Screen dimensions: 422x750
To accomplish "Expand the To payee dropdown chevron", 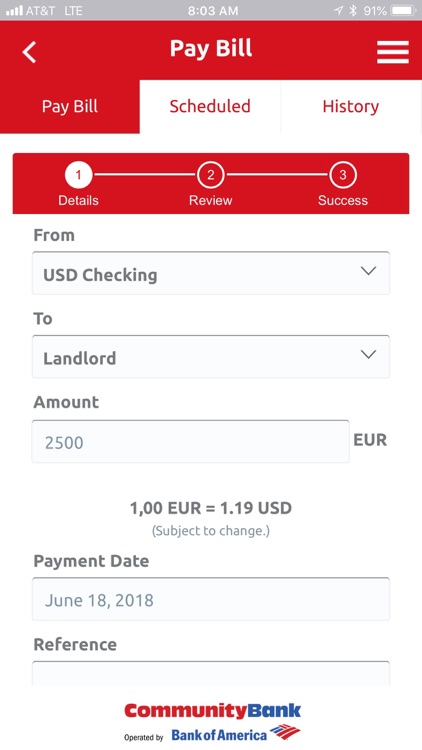I will [368, 354].
